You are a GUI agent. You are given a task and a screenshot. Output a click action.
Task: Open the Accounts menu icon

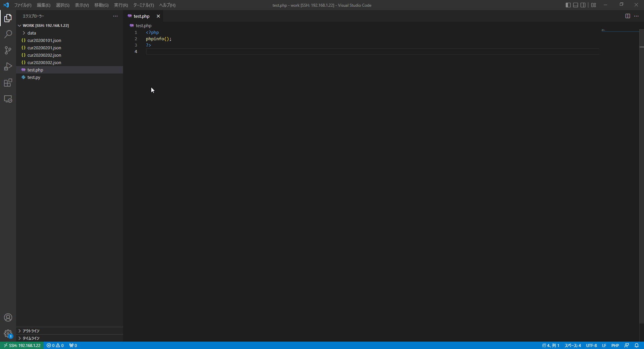(x=8, y=317)
